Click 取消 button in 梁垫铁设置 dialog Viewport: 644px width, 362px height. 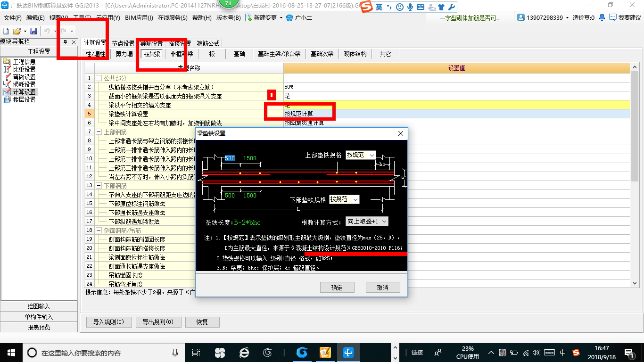click(383, 288)
